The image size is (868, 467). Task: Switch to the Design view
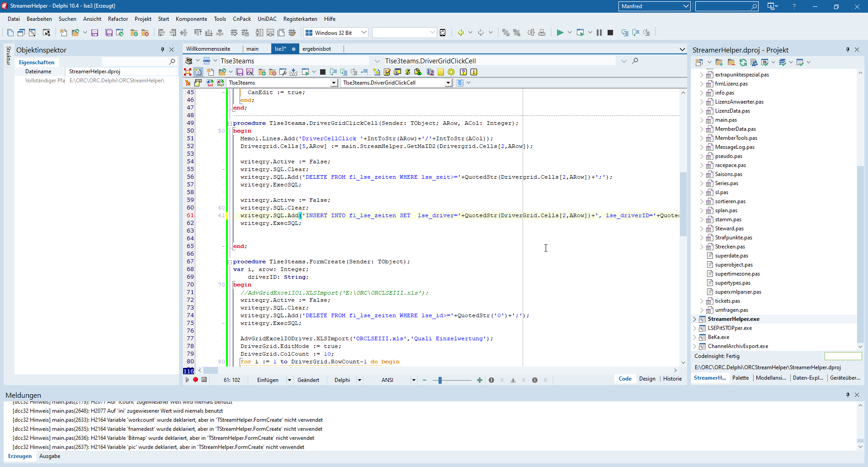coord(647,379)
